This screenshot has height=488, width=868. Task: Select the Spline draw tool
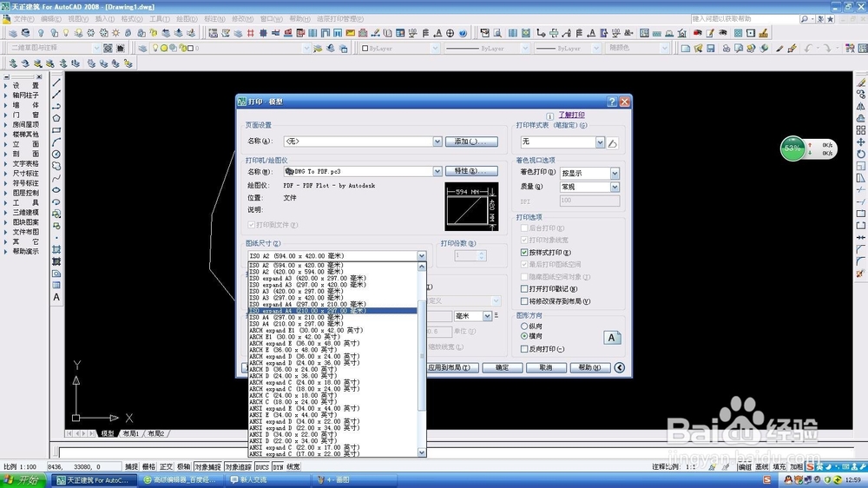coord(56,178)
